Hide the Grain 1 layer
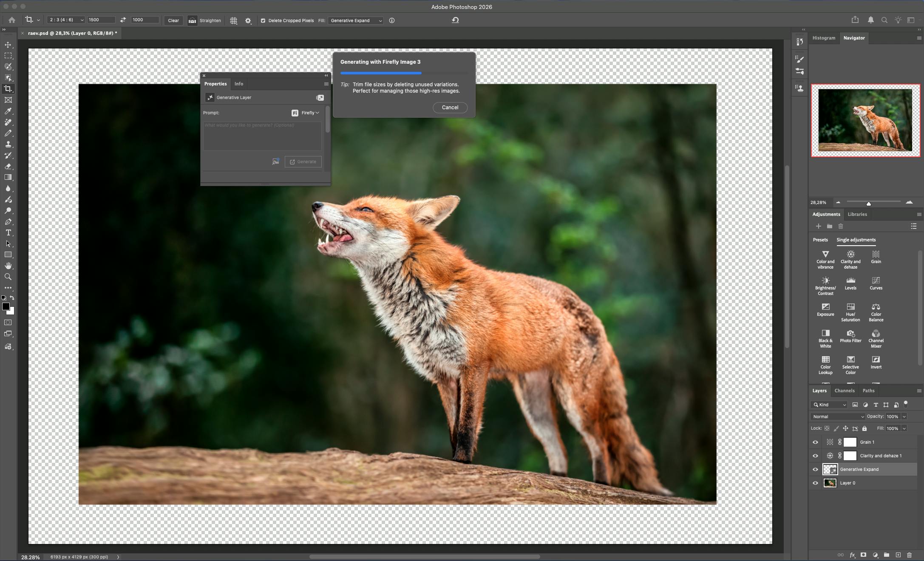Screen dimensions: 924x561 tap(815, 442)
